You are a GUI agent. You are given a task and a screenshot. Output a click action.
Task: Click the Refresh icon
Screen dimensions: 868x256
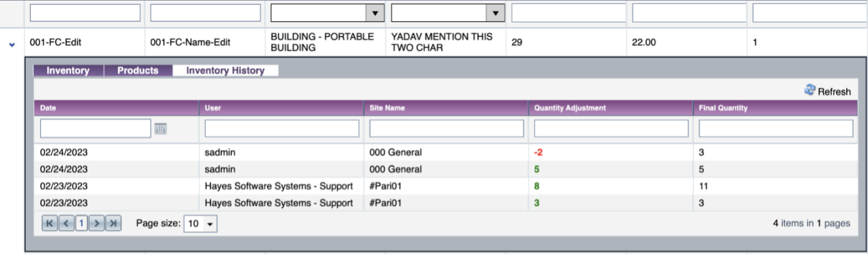(810, 90)
